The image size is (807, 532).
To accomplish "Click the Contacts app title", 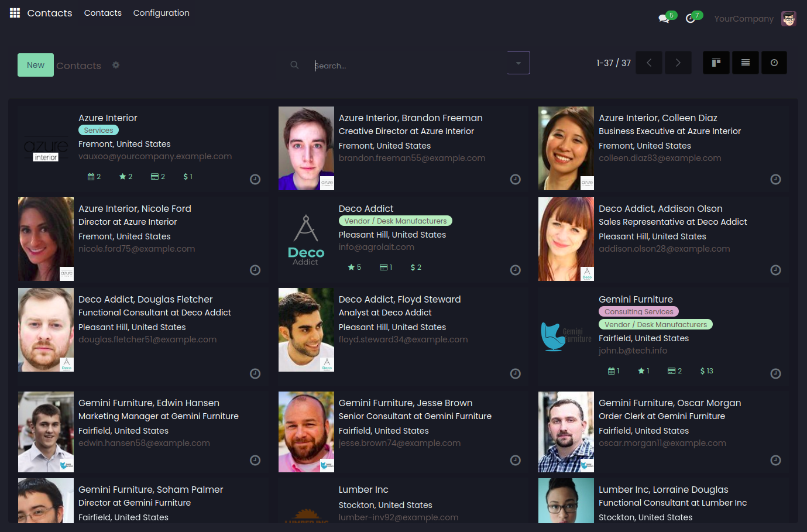I will [50, 13].
